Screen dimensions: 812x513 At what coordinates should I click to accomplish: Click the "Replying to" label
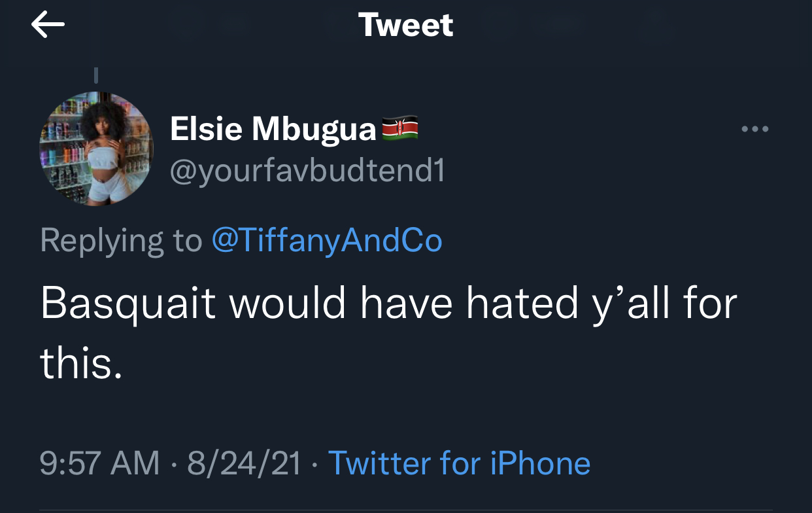(x=121, y=241)
